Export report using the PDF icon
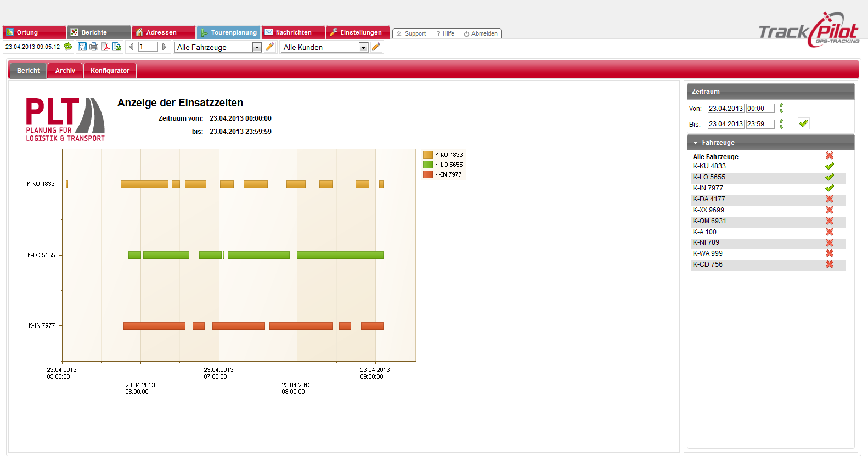The image size is (868, 463). click(x=105, y=47)
